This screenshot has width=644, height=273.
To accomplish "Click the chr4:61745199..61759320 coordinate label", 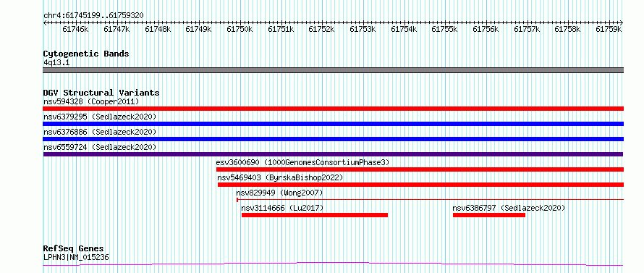I will 93,15.
